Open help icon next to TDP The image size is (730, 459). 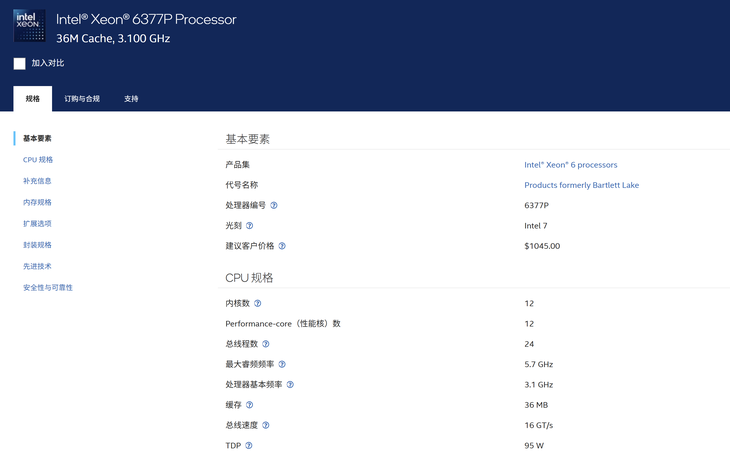pyautogui.click(x=249, y=446)
